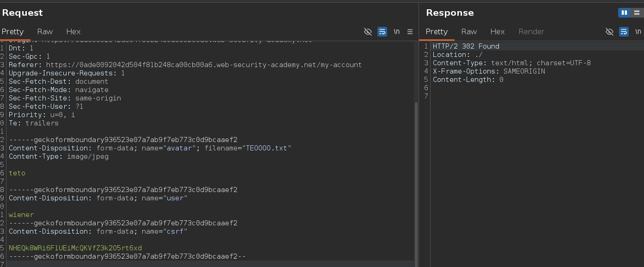Image resolution: width=644 pixels, height=267 pixels.
Task: Click the response "Content-Type: text/html" header
Action: click(512, 63)
